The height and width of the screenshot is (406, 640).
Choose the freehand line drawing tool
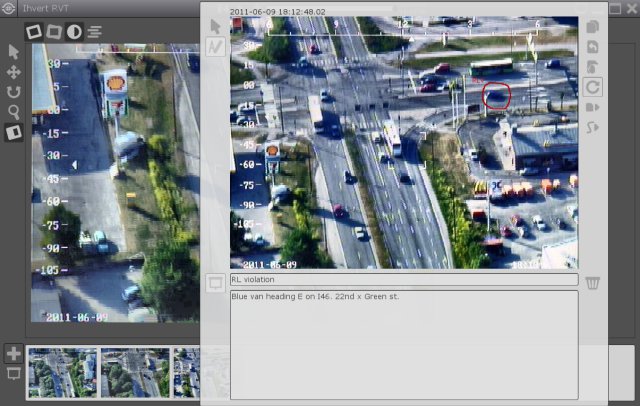pos(215,46)
